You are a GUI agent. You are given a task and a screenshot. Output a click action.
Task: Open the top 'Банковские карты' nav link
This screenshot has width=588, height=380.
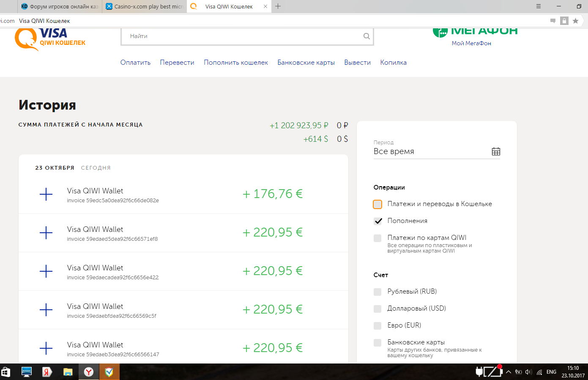pyautogui.click(x=306, y=63)
